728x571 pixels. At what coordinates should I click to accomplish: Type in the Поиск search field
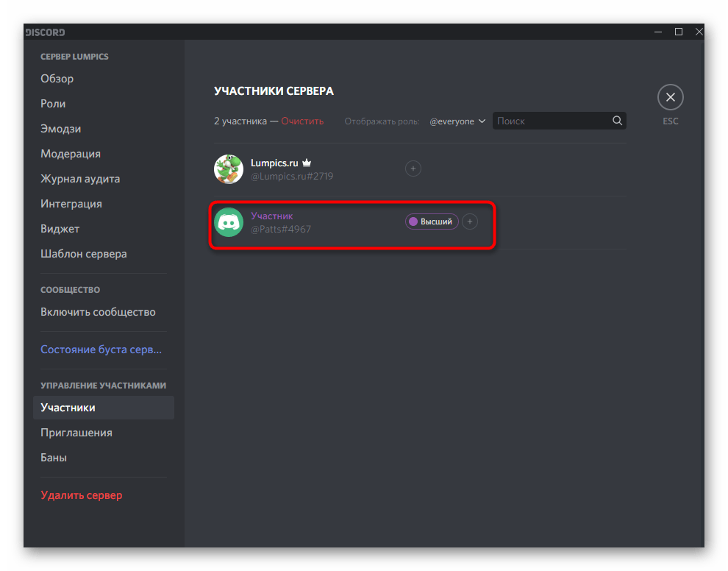tap(552, 121)
